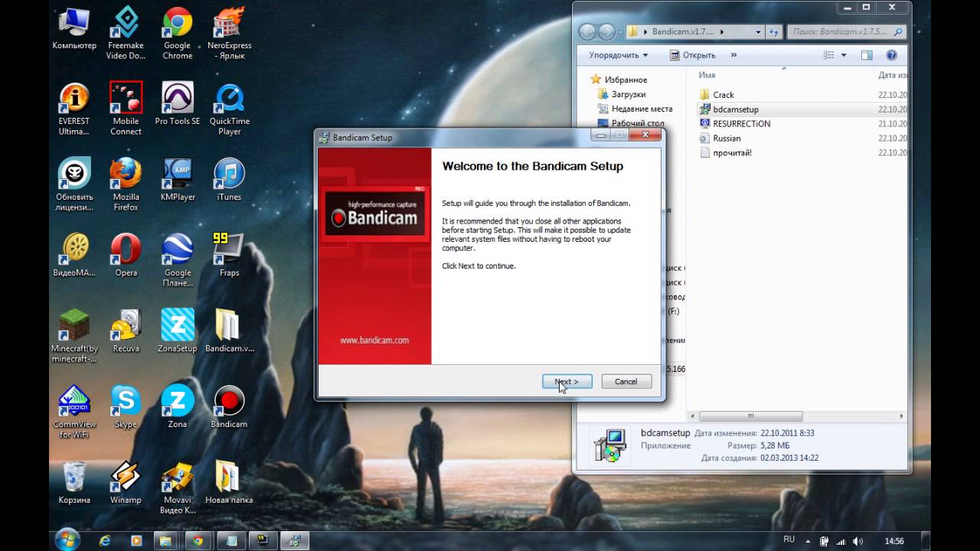Screen dimensions: 980x551
Task: Open Google Earth desktop icon
Action: tap(177, 260)
